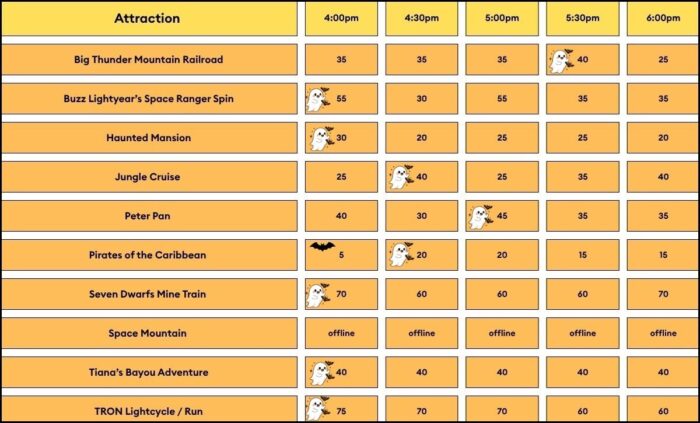700x423 pixels.
Task: Click the ghost icon in Peter Pan 5:00pm
Action: pyautogui.click(x=480, y=216)
